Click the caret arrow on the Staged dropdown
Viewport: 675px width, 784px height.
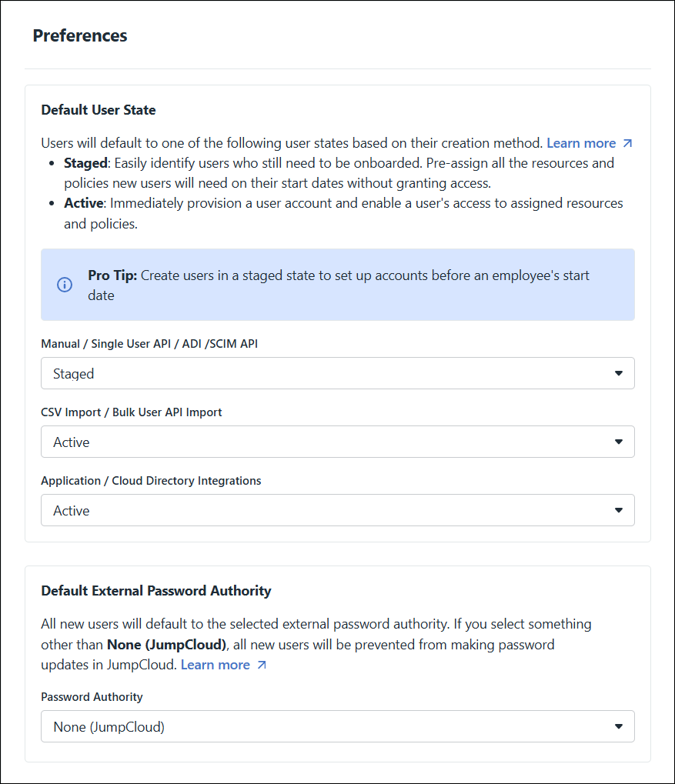pos(619,374)
